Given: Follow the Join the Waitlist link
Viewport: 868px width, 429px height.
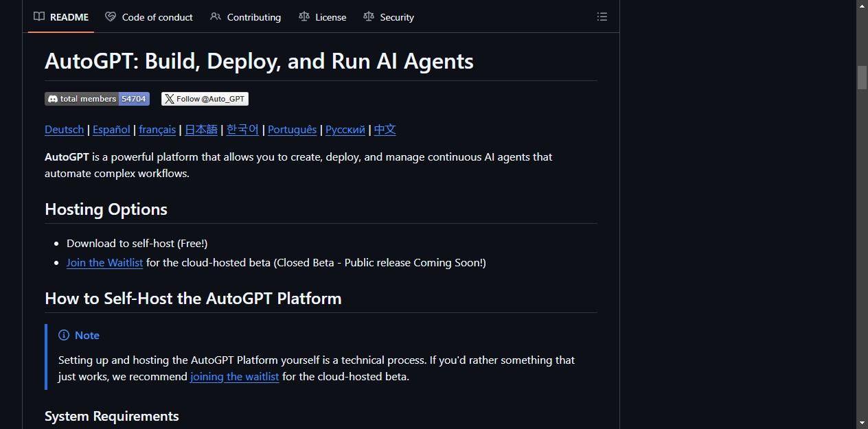Looking at the screenshot, I should coord(105,263).
